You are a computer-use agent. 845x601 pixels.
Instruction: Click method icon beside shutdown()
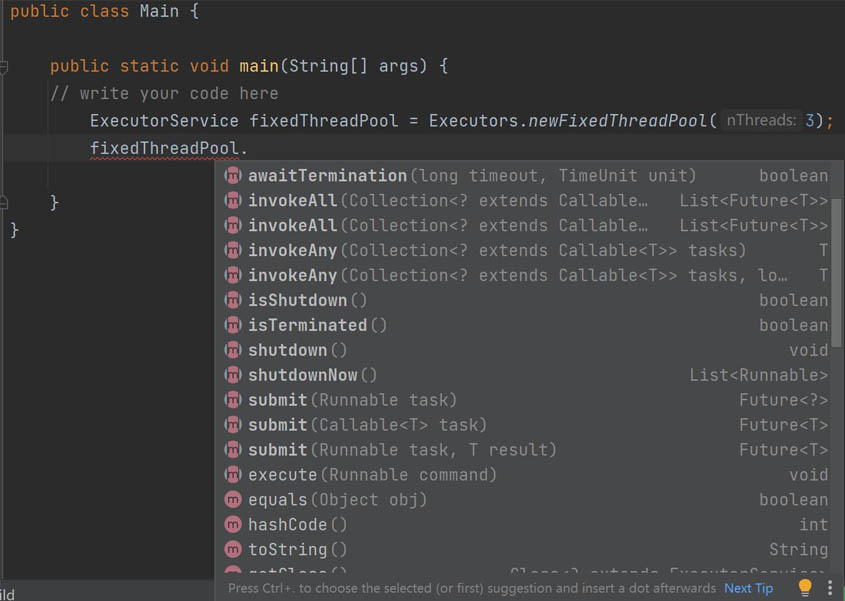click(x=233, y=350)
